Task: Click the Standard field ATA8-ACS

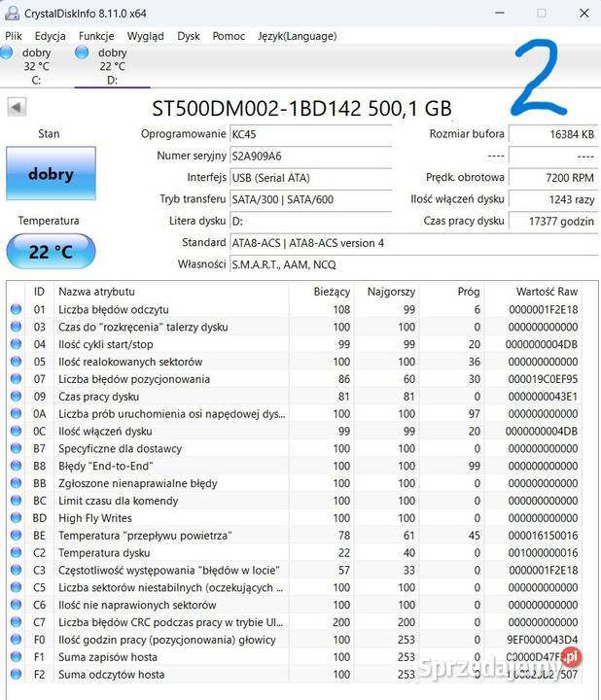Action: (414, 243)
